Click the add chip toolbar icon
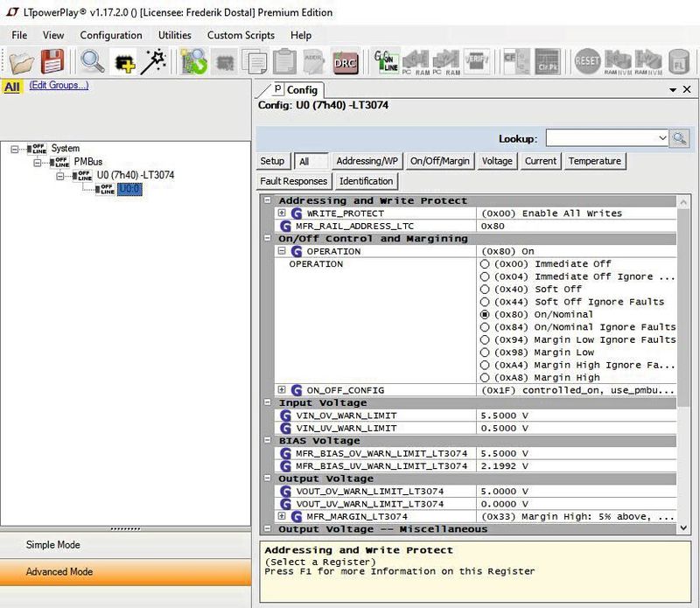Viewport: 700px width, 608px height. click(x=125, y=61)
